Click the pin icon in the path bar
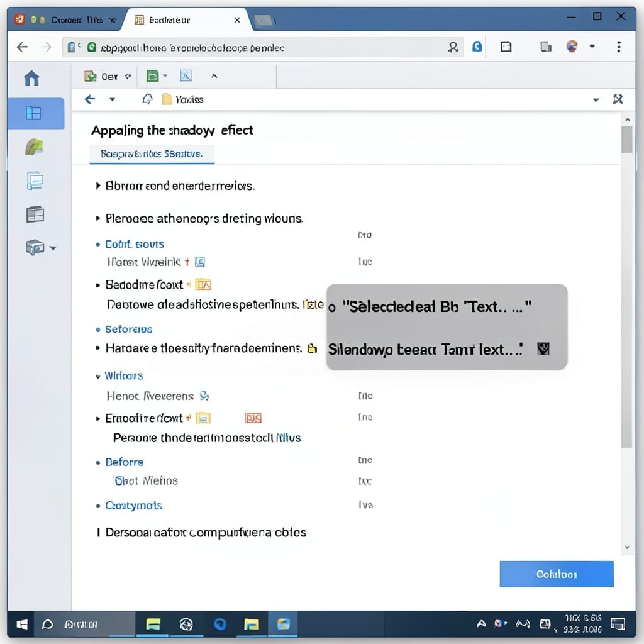Image resolution: width=644 pixels, height=644 pixels. tap(618, 99)
